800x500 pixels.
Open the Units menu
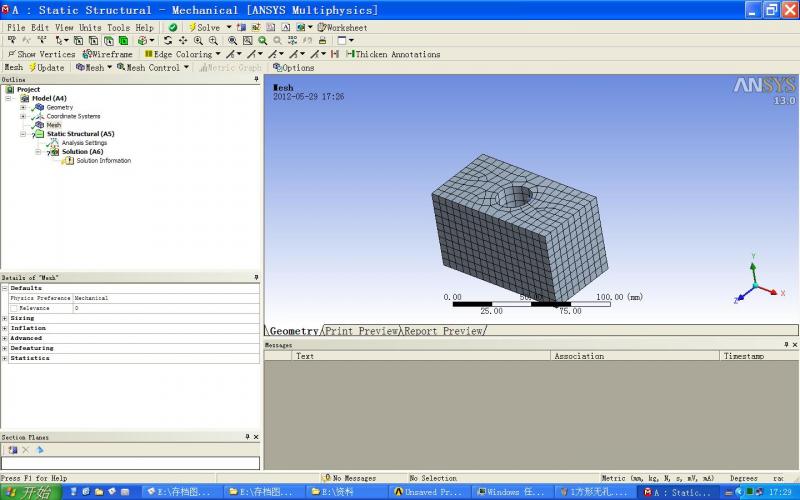(90, 27)
